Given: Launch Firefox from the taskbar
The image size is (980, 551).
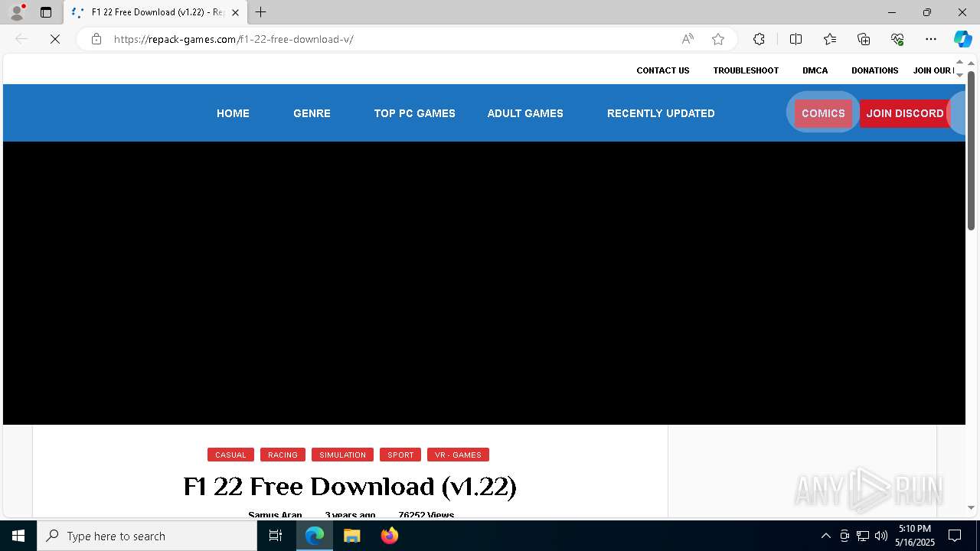Looking at the screenshot, I should 389,536.
